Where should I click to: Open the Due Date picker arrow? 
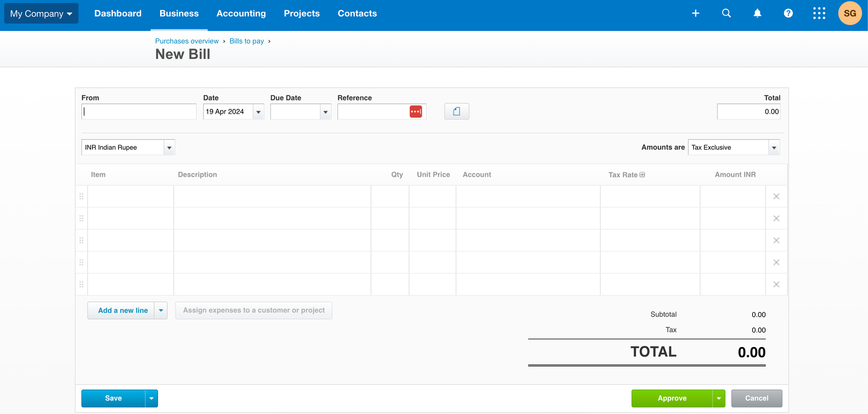click(x=325, y=112)
